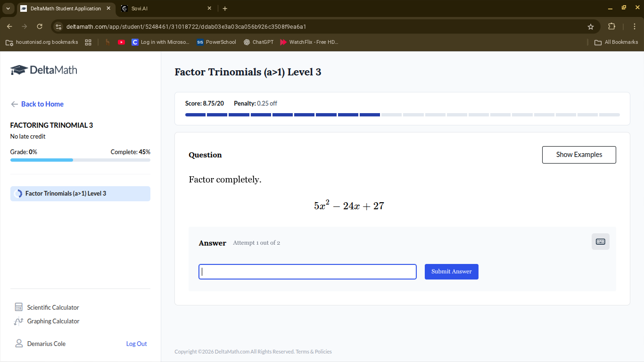Image resolution: width=644 pixels, height=362 pixels.
Task: Click the Graphing Calculator icon
Action: [19, 321]
